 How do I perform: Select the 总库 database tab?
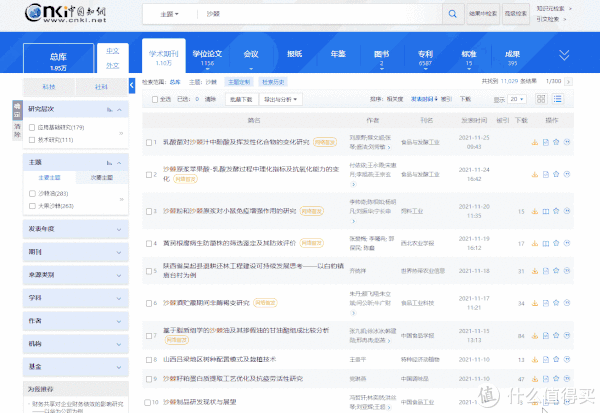(x=58, y=58)
